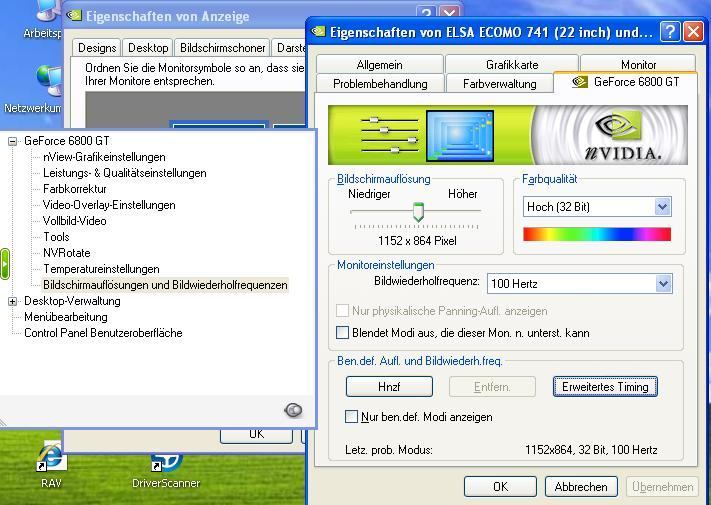Click the 'Letz. prob. Modus' value text
The width and height of the screenshot is (711, 505).
[591, 450]
